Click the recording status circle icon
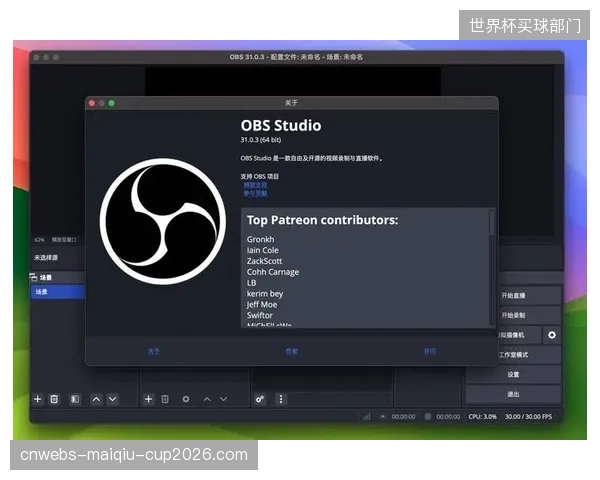Screen dimensions: 600x480 tap(428, 416)
